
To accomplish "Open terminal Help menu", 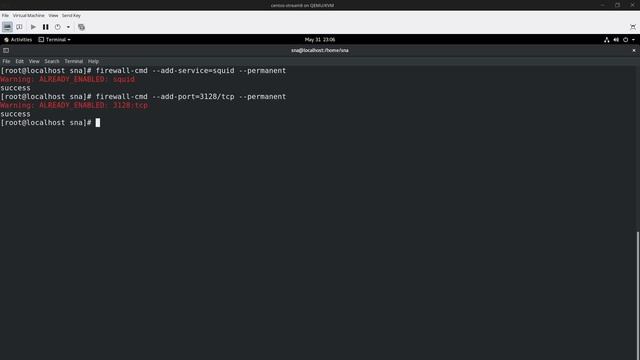I will coord(93,61).
